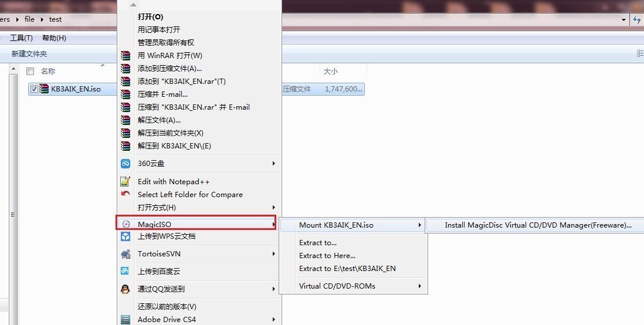The width and height of the screenshot is (644, 325).
Task: Click the test breadcrumb in address bar
Action: 55,19
